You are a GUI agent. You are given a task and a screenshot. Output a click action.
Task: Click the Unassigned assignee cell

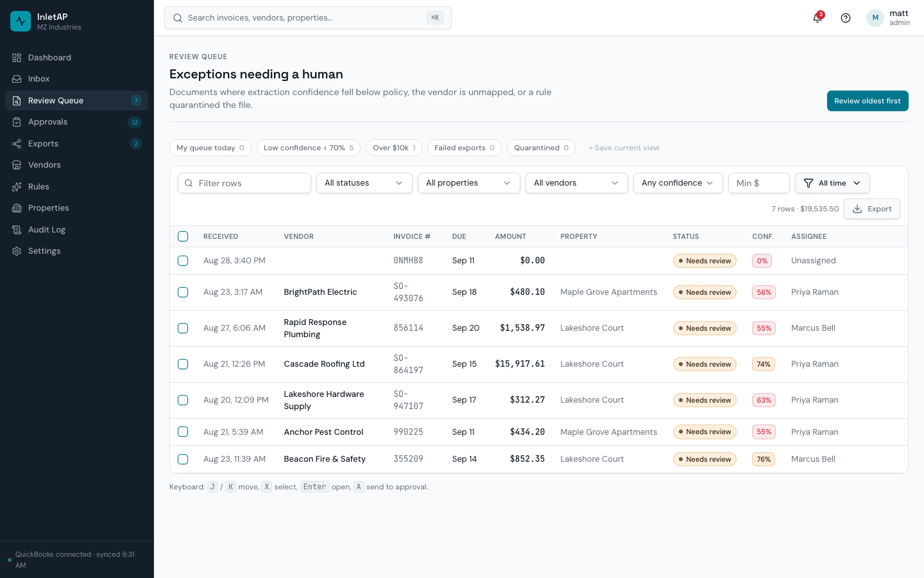pyautogui.click(x=814, y=261)
